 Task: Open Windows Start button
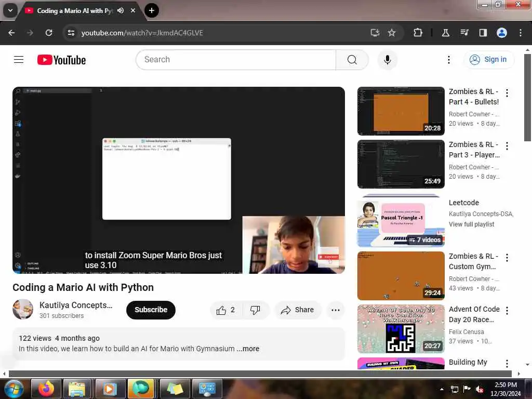pos(13,389)
